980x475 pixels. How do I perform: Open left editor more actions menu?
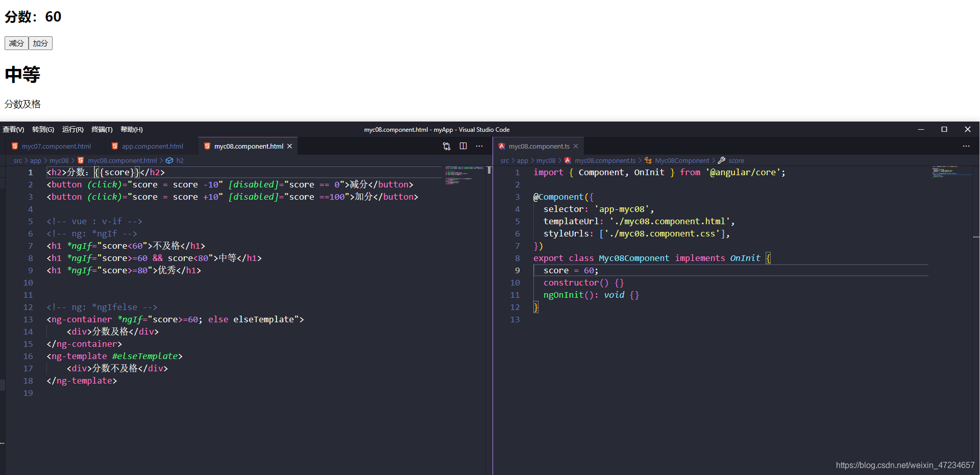[479, 146]
